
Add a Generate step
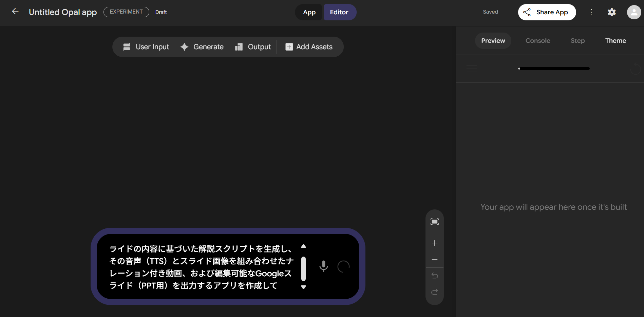[202, 47]
